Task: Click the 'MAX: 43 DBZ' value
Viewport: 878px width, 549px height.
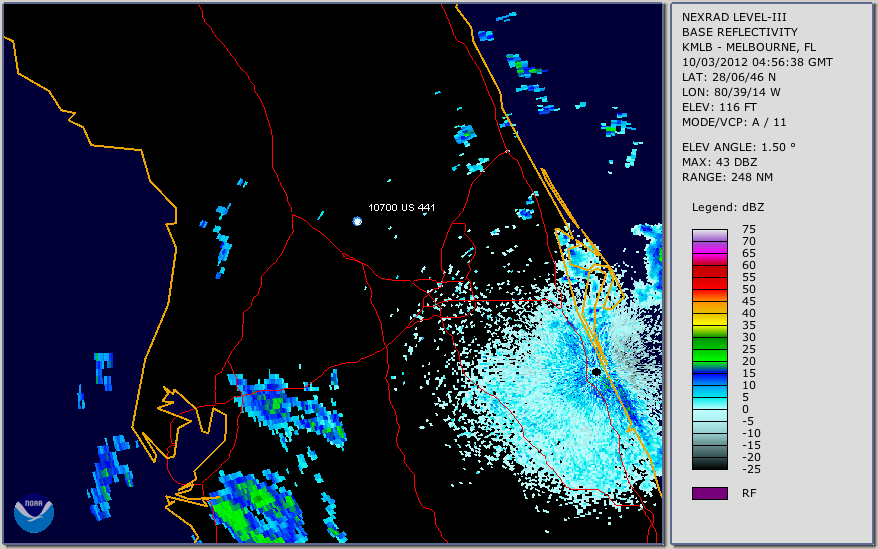Action: [720, 162]
